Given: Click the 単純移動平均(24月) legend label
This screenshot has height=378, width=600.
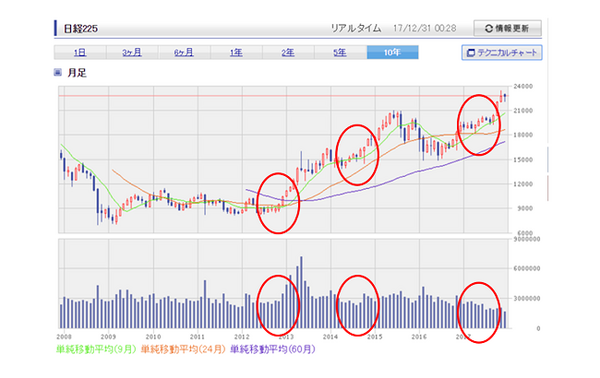Looking at the screenshot, I should (x=183, y=349).
